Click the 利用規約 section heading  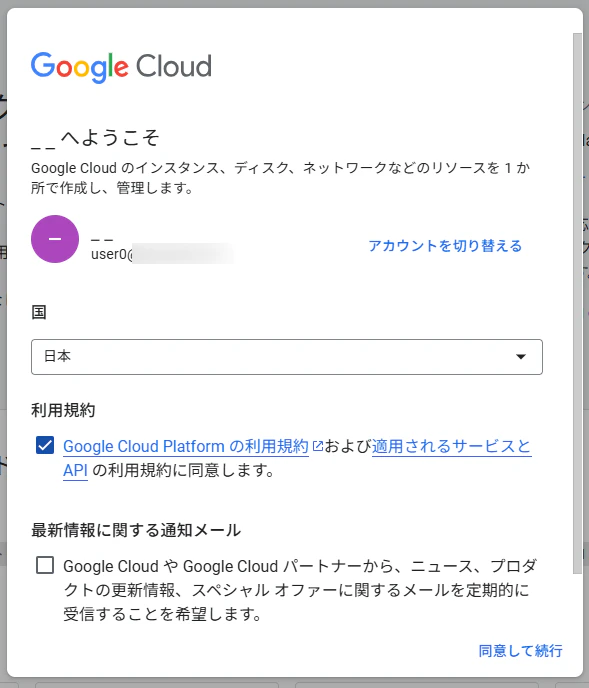pyautogui.click(x=63, y=410)
